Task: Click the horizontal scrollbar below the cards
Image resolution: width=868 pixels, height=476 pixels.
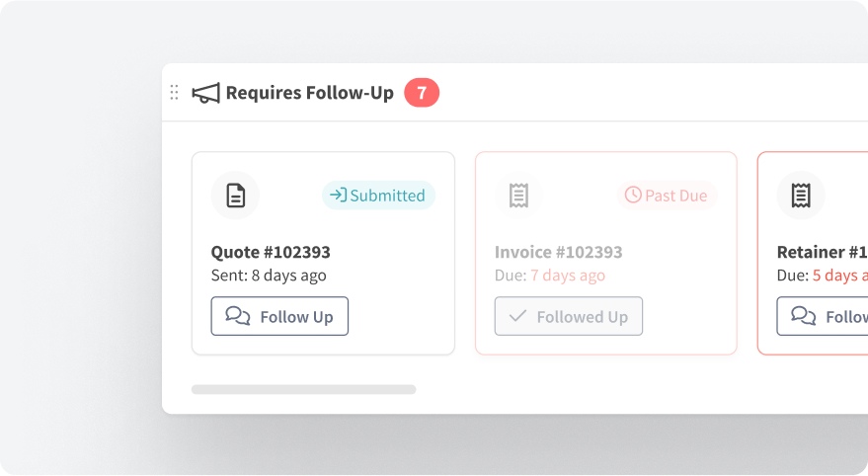Action: (x=303, y=389)
